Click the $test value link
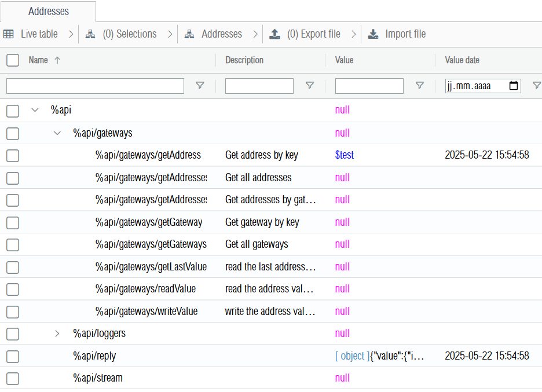The height and width of the screenshot is (392, 542). point(345,155)
